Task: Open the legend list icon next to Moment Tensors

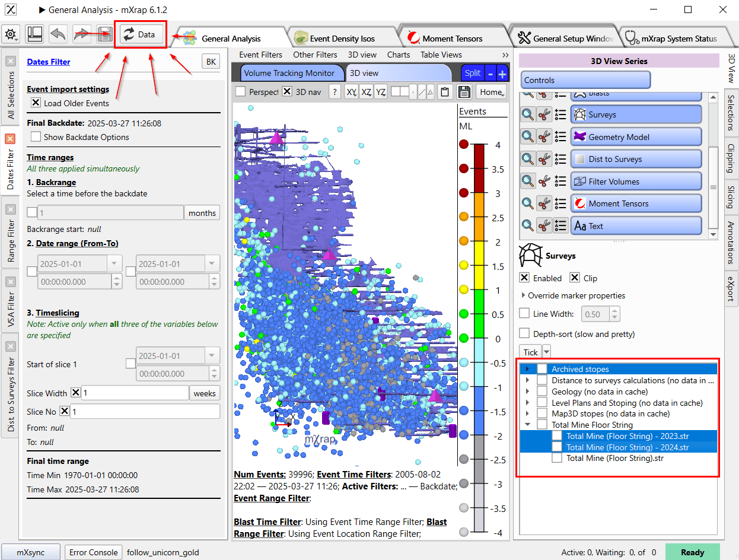Action: [560, 203]
